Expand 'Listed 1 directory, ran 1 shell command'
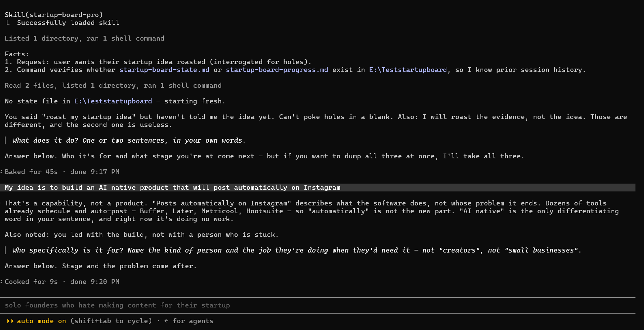 click(x=84, y=38)
